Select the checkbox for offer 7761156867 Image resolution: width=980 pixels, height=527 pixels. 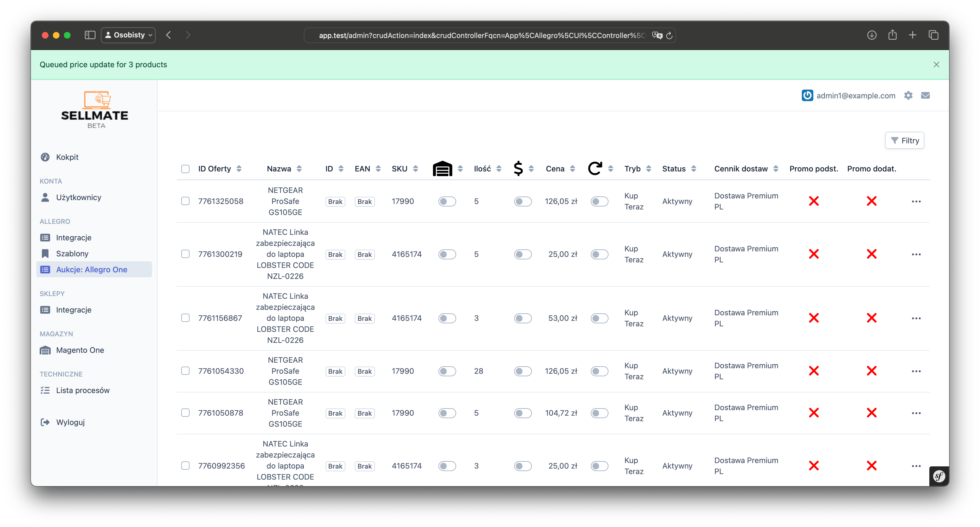click(185, 318)
